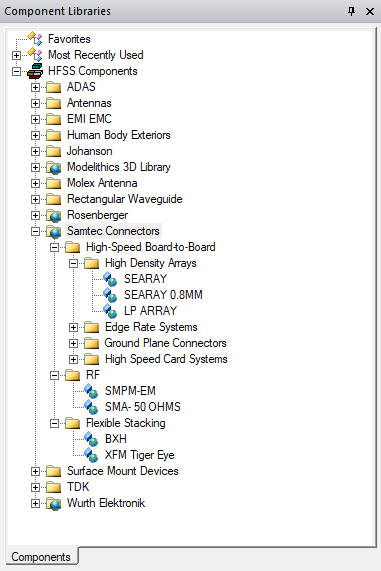Click the Modelithics 3D Library globe folder icon
381x571 pixels.
tap(54, 168)
